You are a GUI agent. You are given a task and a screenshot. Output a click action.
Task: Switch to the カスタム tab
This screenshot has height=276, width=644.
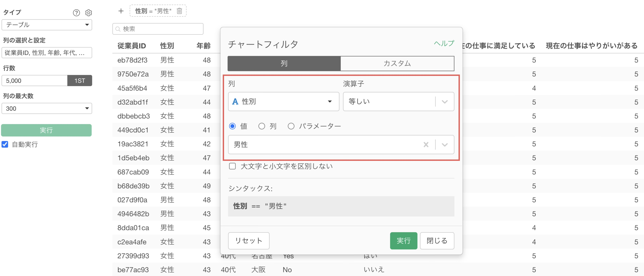tap(397, 63)
